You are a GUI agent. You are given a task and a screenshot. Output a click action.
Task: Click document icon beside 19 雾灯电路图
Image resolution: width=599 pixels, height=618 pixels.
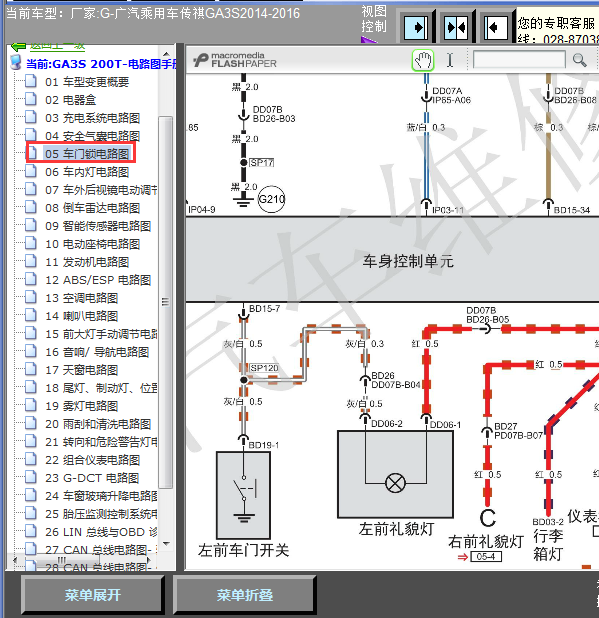(x=31, y=405)
